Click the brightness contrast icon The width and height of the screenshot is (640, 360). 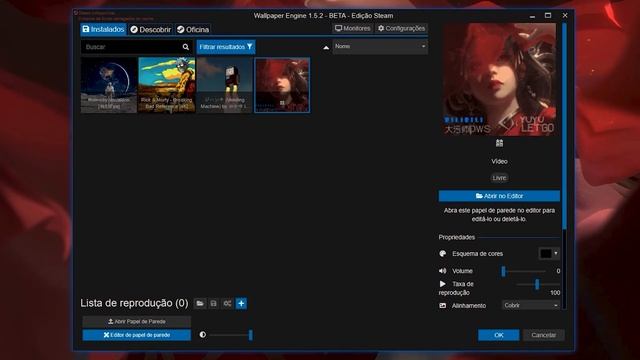[203, 335]
